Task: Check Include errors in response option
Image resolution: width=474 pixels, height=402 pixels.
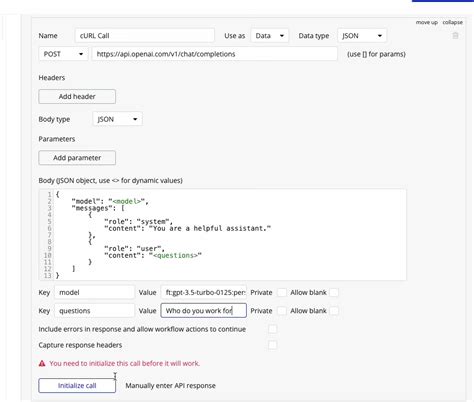Action: coord(273,329)
